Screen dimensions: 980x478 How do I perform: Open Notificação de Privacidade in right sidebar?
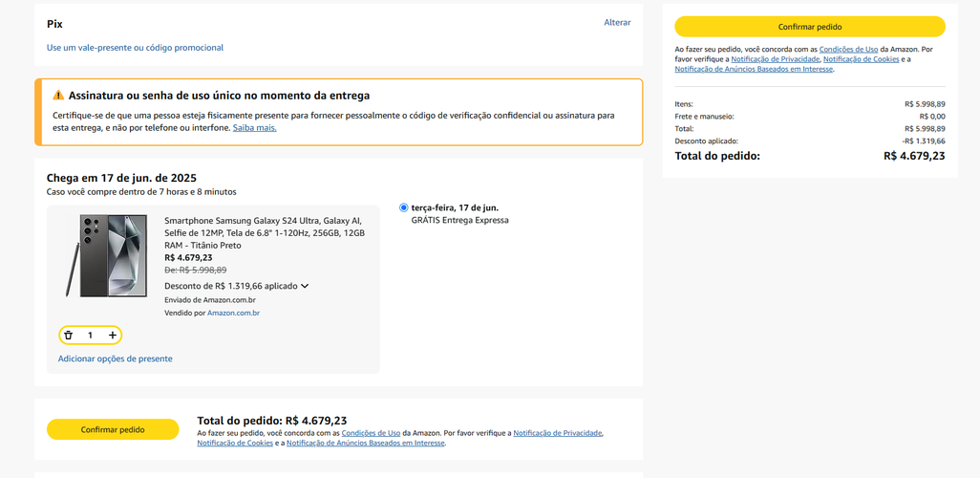[x=775, y=59]
